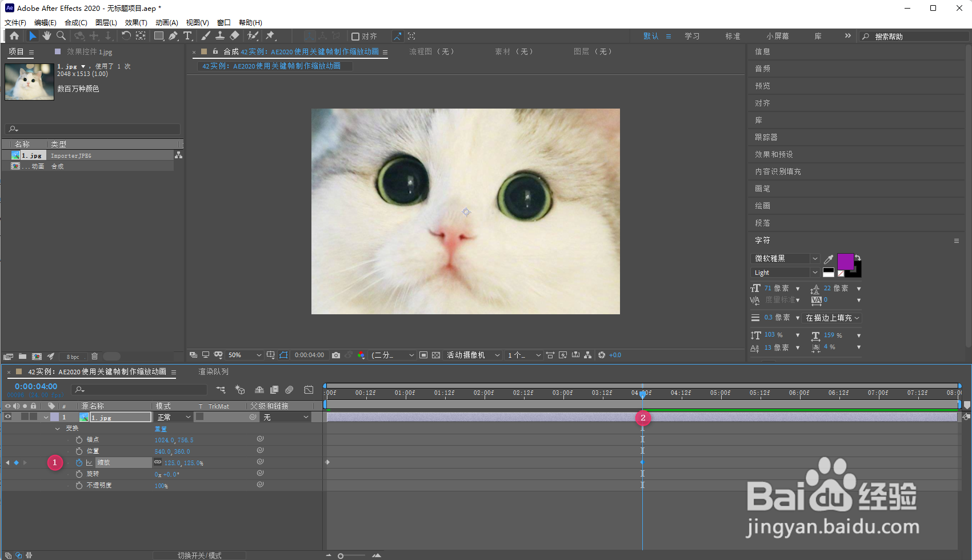Click the motion blur icon in timeline
The image size is (972, 560).
coord(289,390)
